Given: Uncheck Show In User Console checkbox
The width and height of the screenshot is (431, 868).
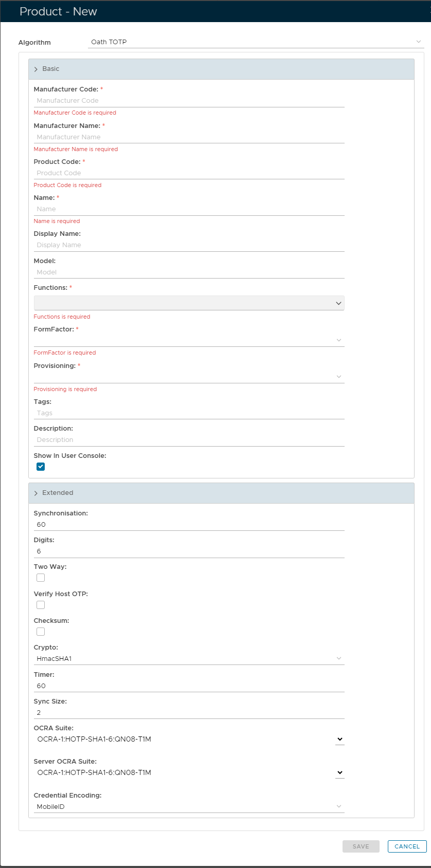Looking at the screenshot, I should point(41,467).
